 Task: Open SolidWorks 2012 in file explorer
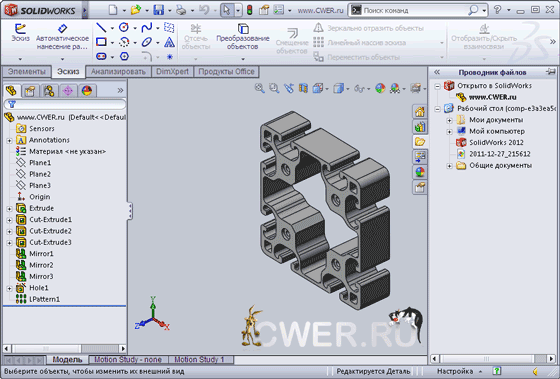[x=496, y=143]
